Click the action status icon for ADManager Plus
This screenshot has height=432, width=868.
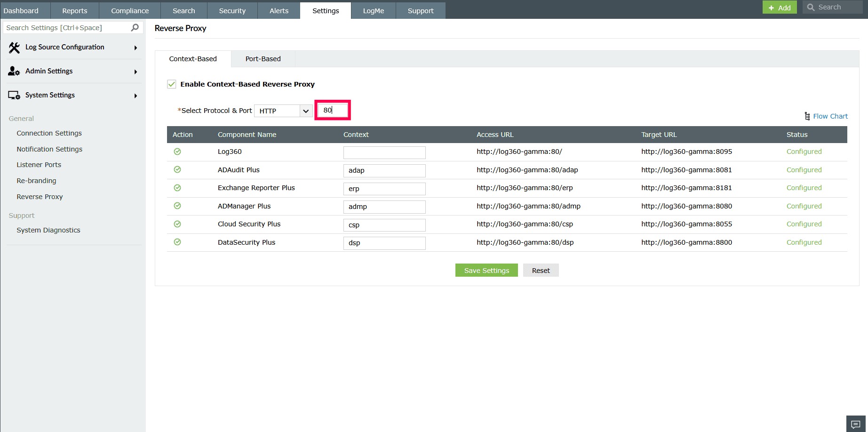(177, 206)
